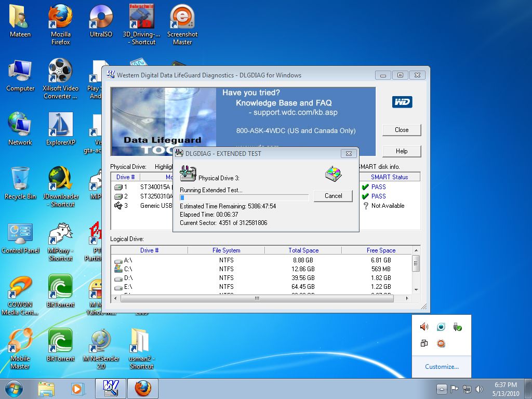Open the Mateen user folder icon

(x=20, y=21)
